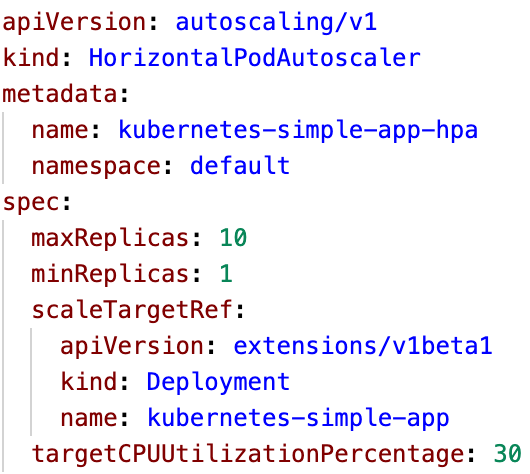The width and height of the screenshot is (530, 474).
Task: Click the value extensions/v1beta1
Action: pyautogui.click(x=363, y=346)
